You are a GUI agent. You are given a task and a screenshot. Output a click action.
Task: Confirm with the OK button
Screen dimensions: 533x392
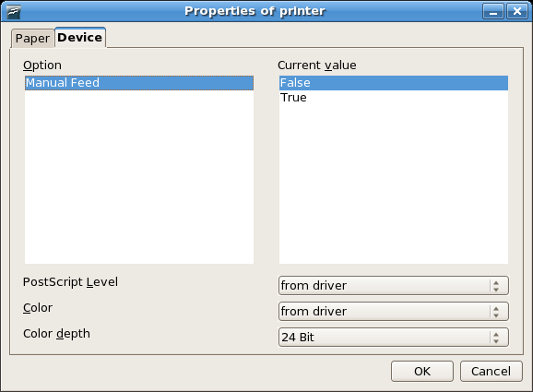(422, 372)
